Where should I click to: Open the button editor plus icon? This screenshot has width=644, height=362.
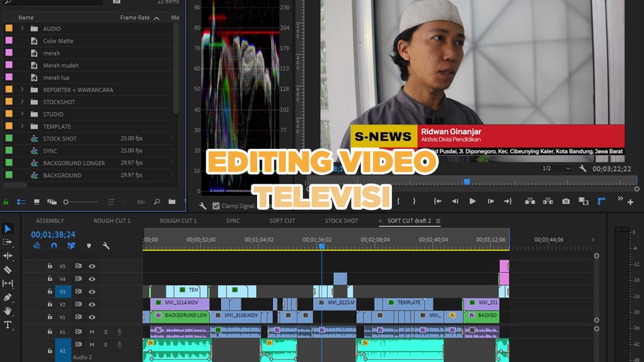pyautogui.click(x=630, y=202)
